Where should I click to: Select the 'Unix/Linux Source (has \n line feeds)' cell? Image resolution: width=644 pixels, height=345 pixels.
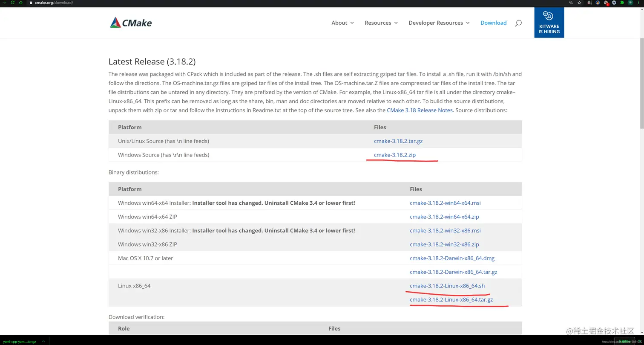click(x=164, y=141)
